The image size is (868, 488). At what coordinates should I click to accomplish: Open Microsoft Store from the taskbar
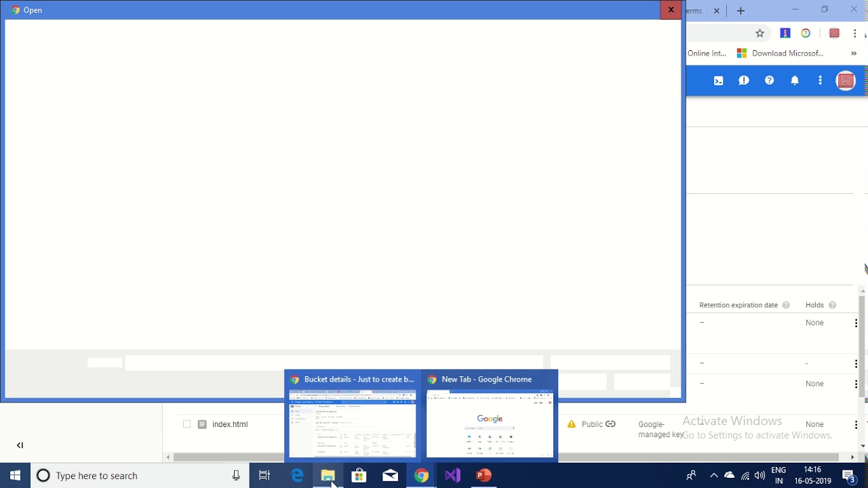point(359,476)
